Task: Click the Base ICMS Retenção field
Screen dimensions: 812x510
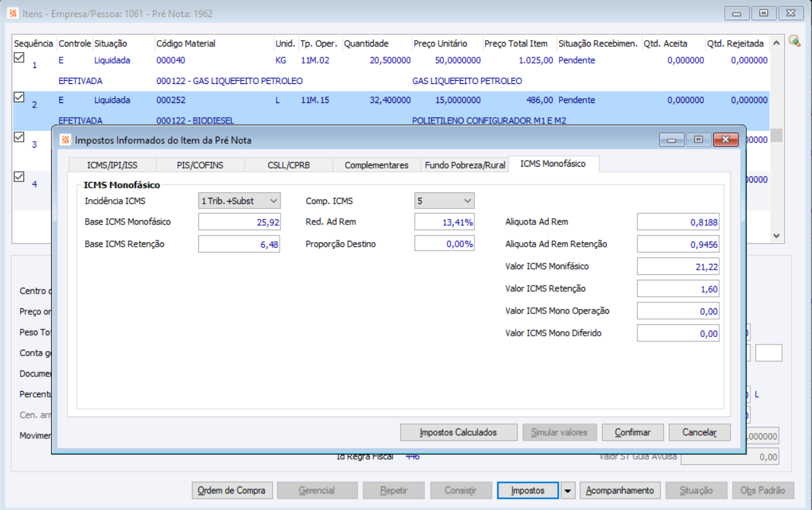Action: pos(239,244)
